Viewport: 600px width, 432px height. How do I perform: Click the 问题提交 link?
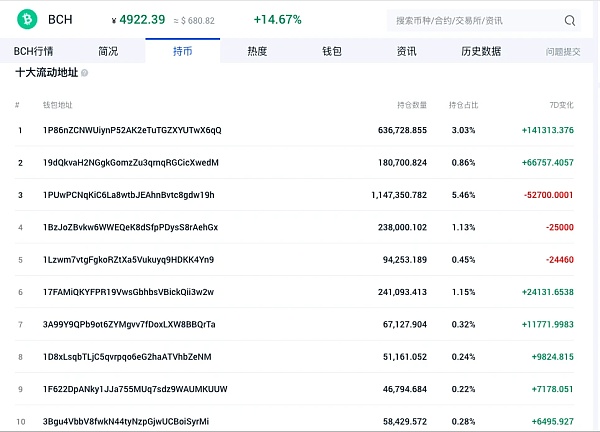coord(563,52)
